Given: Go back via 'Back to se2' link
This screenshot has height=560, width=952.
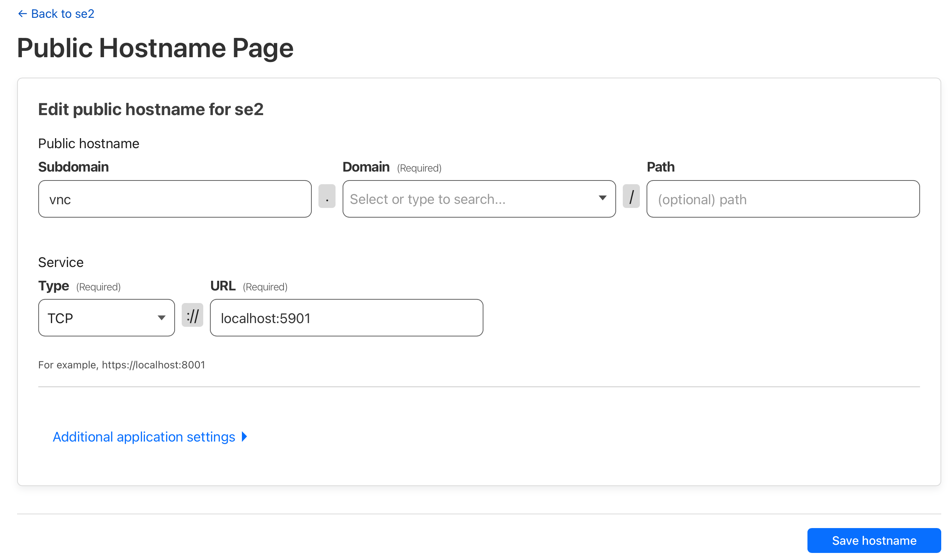Looking at the screenshot, I should (x=62, y=14).
